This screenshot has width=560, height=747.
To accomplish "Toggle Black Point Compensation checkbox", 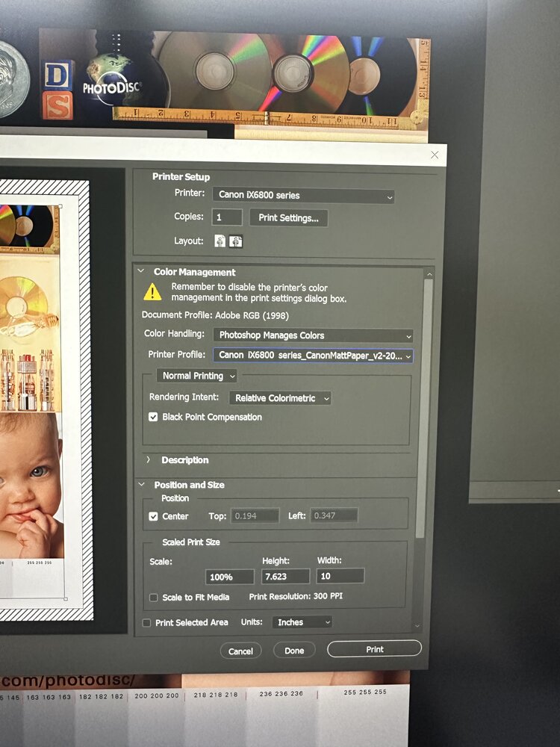I will pyautogui.click(x=154, y=417).
